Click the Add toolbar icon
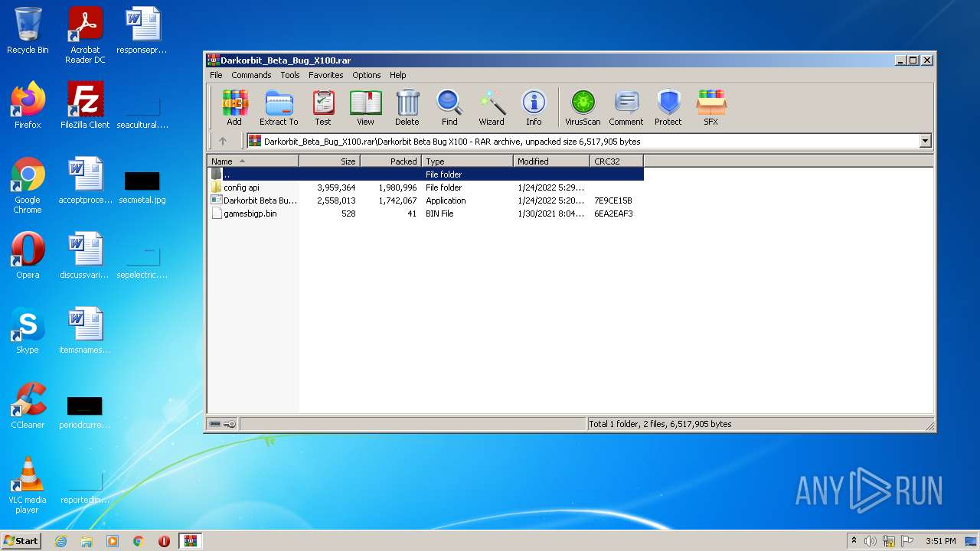 [x=234, y=108]
